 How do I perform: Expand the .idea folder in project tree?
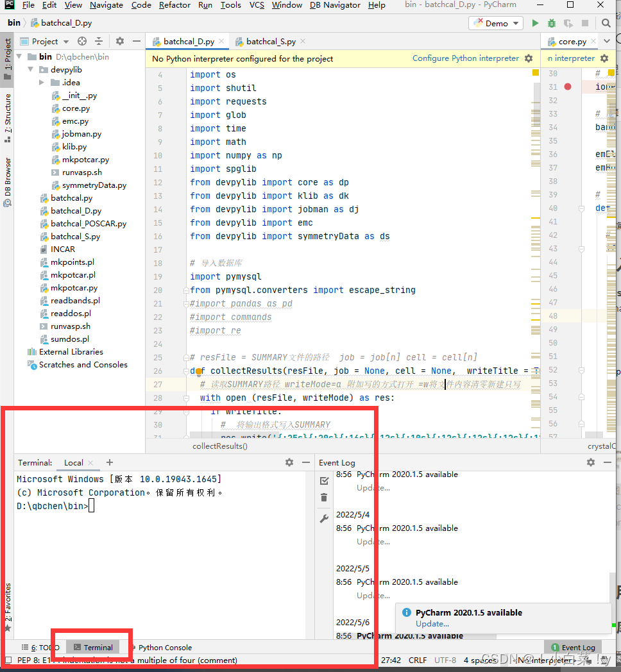(x=42, y=82)
